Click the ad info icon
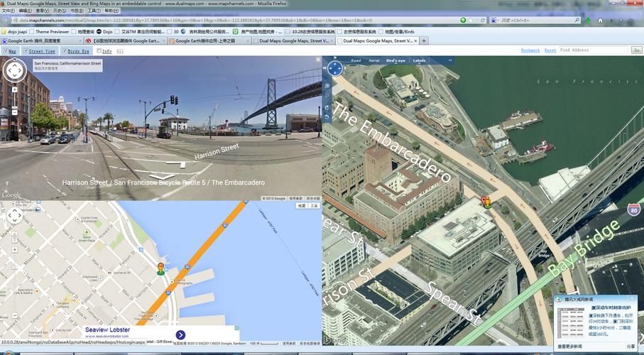The width and height of the screenshot is (644, 355). 236,328
